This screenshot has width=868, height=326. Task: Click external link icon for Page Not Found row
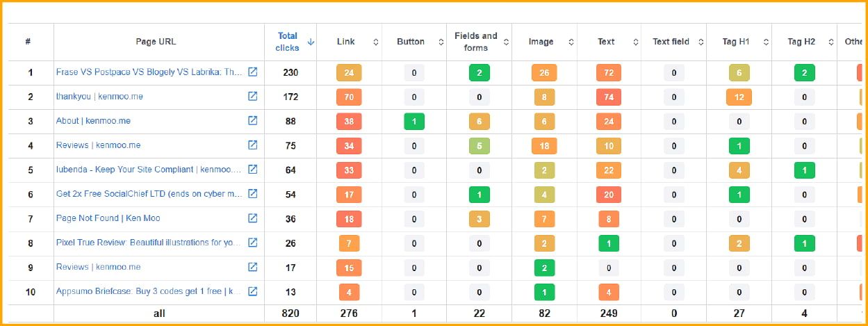253,218
